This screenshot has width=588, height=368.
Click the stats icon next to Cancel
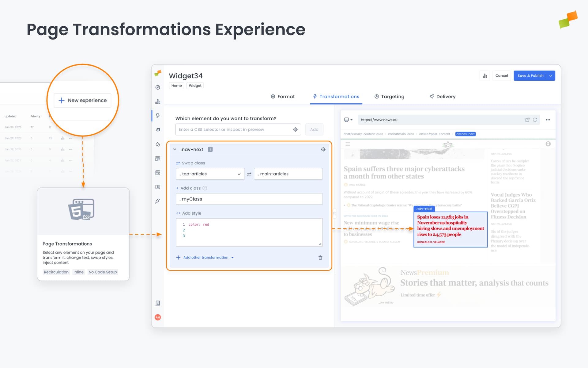point(485,75)
